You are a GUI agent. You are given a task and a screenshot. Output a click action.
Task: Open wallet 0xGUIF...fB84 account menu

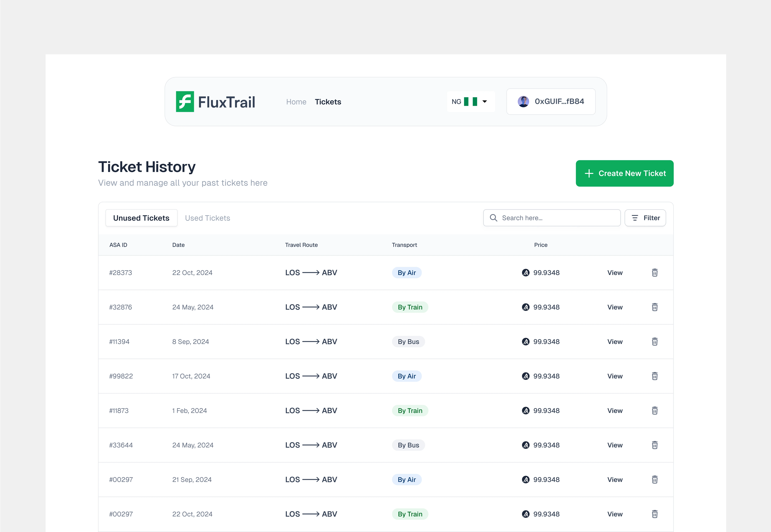(x=559, y=101)
